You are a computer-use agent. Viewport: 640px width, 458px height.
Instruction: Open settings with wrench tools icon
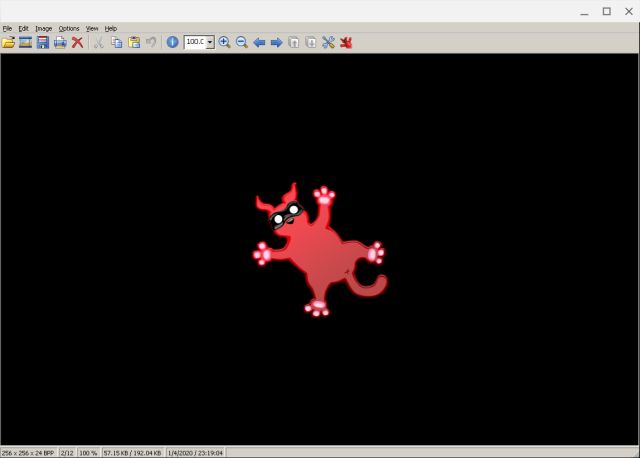pyautogui.click(x=328, y=42)
